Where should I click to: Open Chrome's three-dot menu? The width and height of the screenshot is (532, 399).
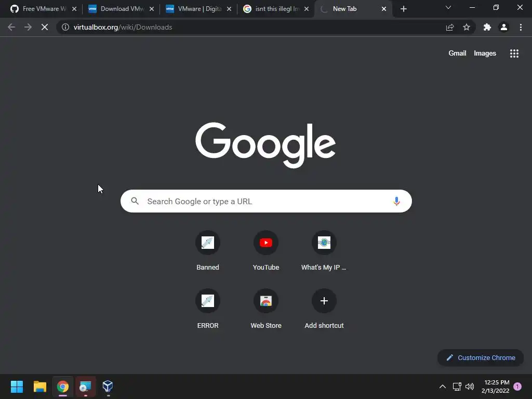tap(521, 27)
